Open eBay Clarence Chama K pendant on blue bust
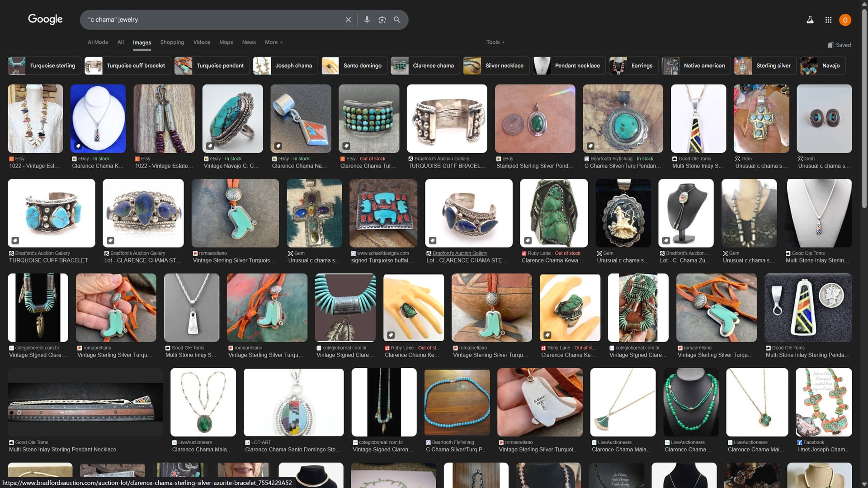The width and height of the screenshot is (868, 488). coord(98,118)
